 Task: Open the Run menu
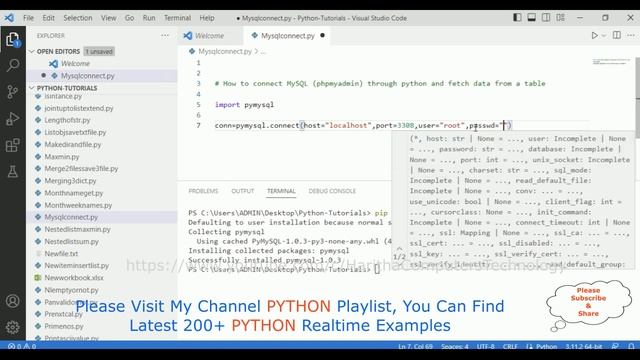[x=149, y=18]
